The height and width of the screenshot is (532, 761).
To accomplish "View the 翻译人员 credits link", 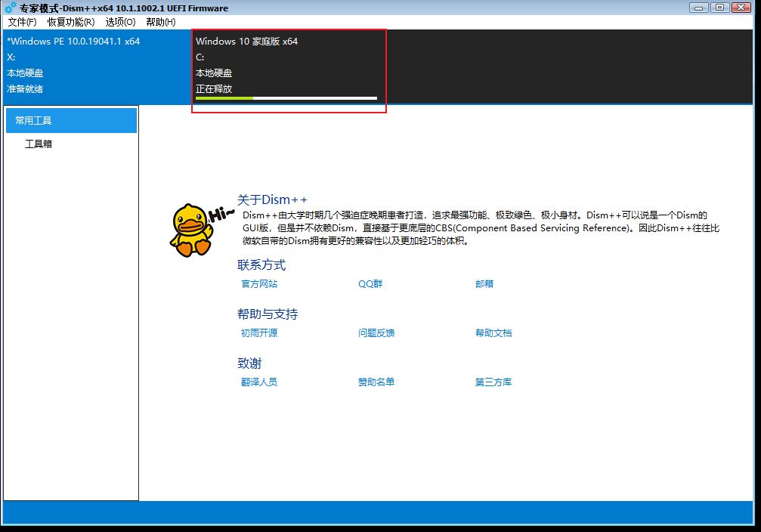I will [259, 382].
